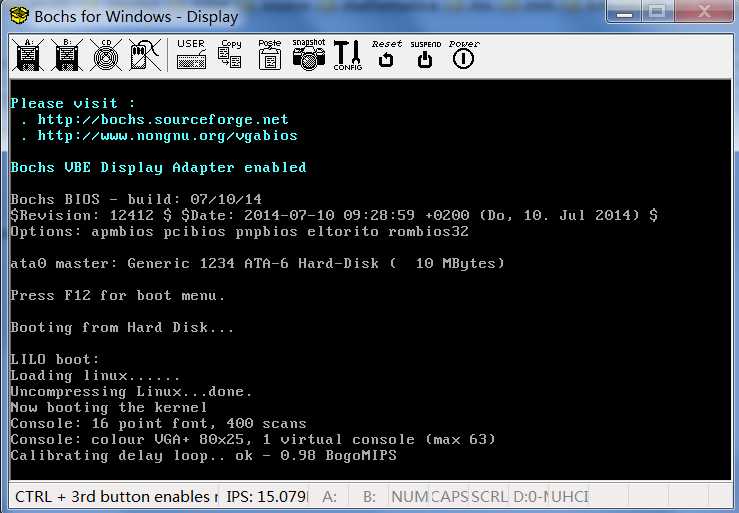Toggle the CD-ROM drive icon
This screenshot has width=739, height=513.
106,55
